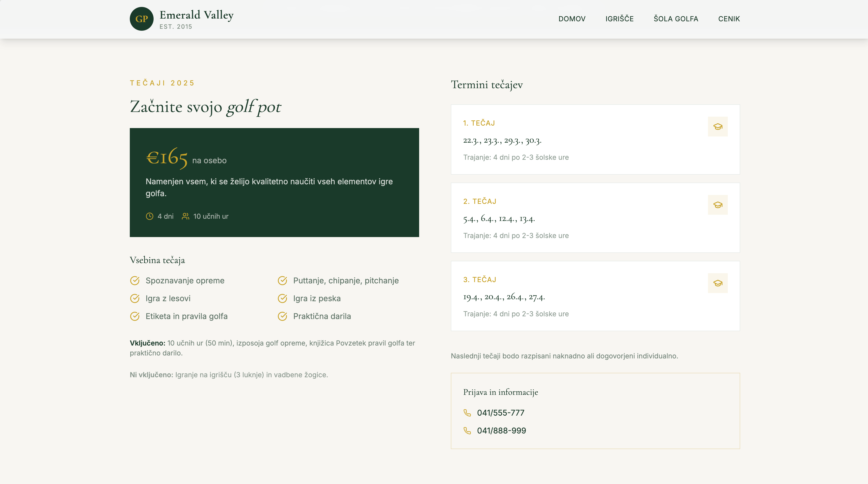Click dates 5.4., 6.4., 12.4., 13.4.
This screenshot has width=868, height=484.
[499, 218]
